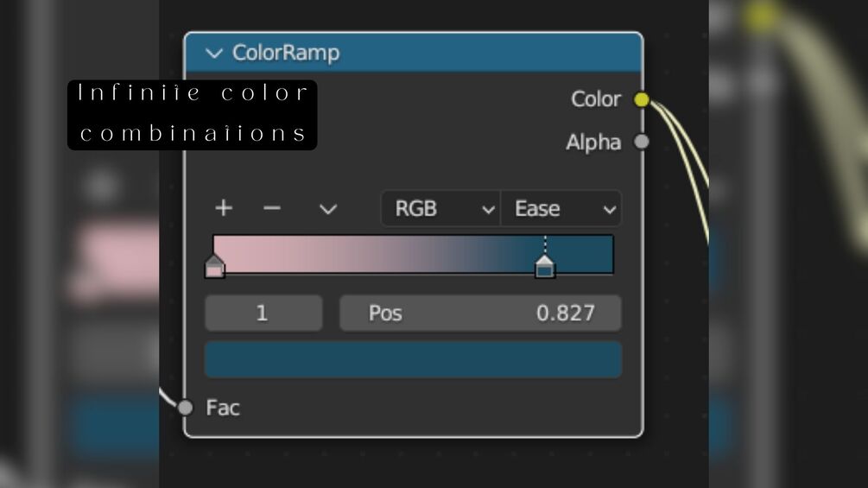
Task: Collapse the ColorRamp node with header chevron
Action: coord(214,54)
